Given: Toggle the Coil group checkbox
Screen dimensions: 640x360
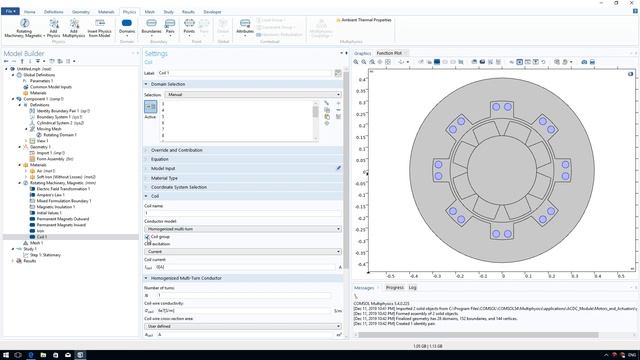Looking at the screenshot, I should [x=147, y=237].
